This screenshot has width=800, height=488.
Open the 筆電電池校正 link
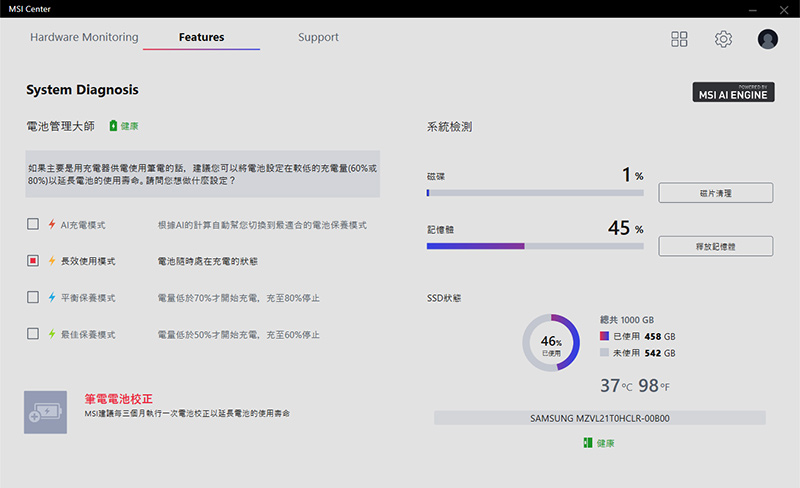(x=118, y=398)
